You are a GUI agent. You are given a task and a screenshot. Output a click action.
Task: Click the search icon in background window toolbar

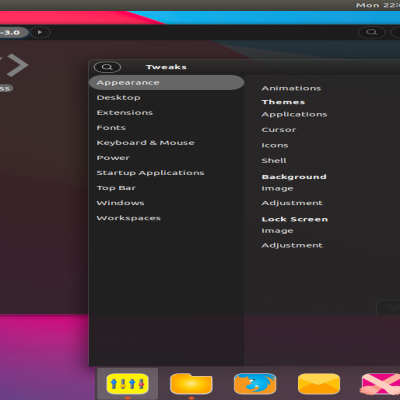(372, 32)
